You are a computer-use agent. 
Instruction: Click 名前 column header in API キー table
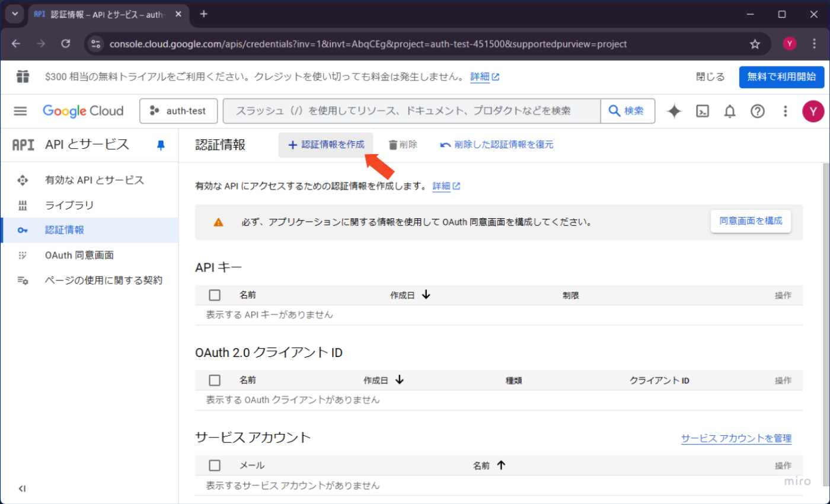[x=248, y=295]
